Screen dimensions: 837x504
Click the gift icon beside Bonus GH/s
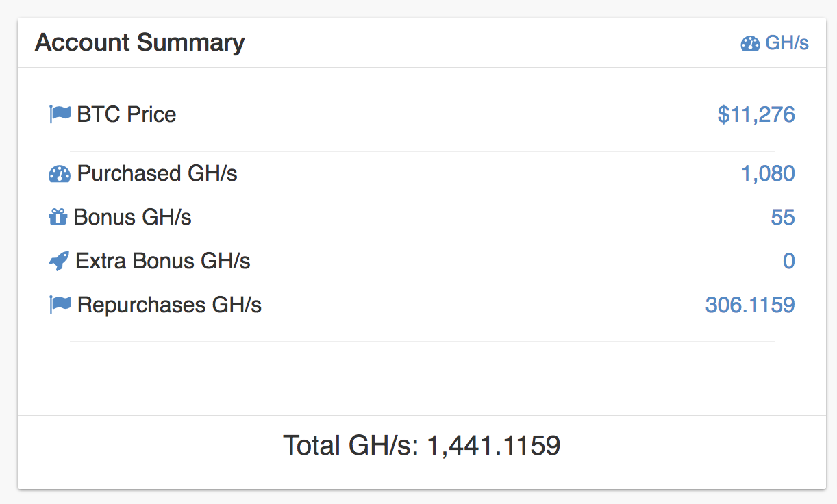coord(58,218)
